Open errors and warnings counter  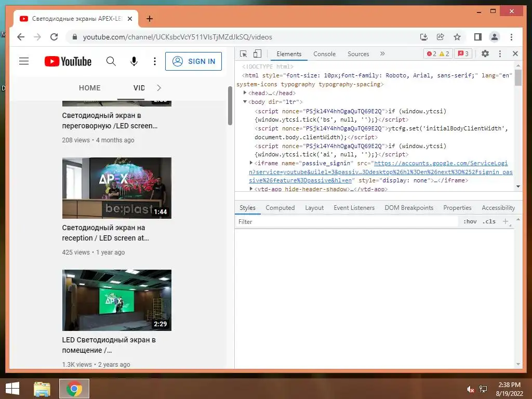click(x=438, y=54)
